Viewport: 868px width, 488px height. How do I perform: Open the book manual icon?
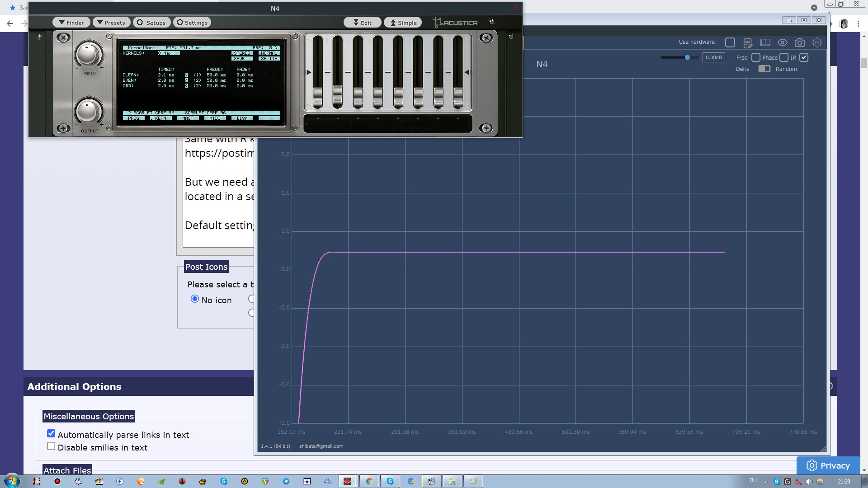[x=765, y=42]
